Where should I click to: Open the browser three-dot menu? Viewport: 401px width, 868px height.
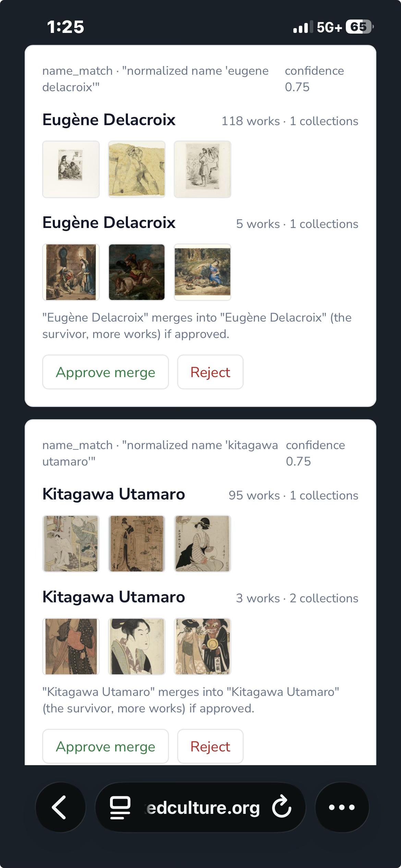342,807
